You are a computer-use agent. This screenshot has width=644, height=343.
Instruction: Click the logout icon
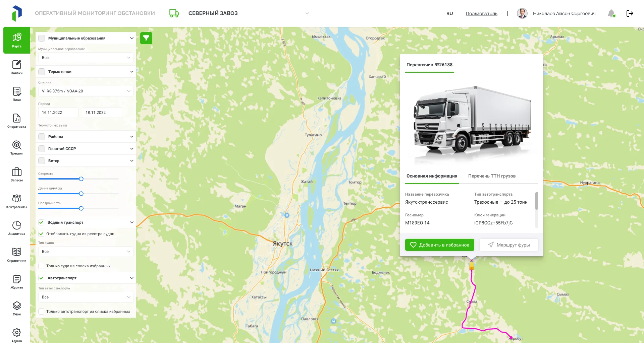(630, 13)
